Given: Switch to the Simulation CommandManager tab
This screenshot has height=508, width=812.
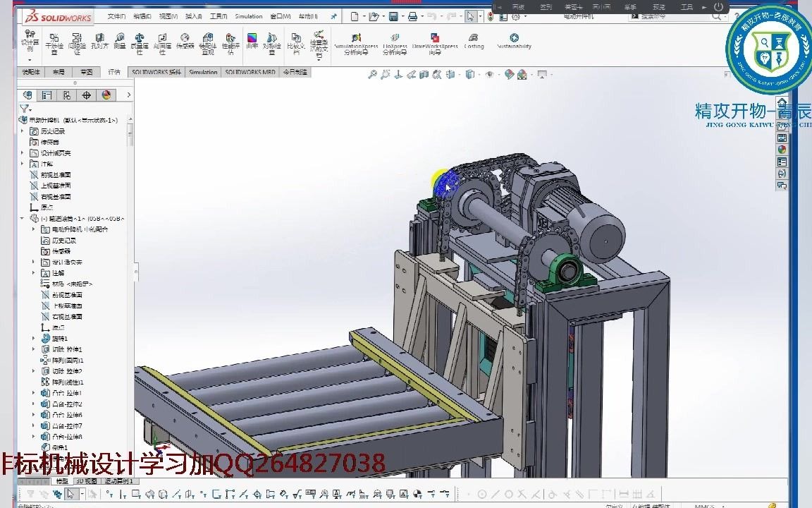Looking at the screenshot, I should 202,71.
